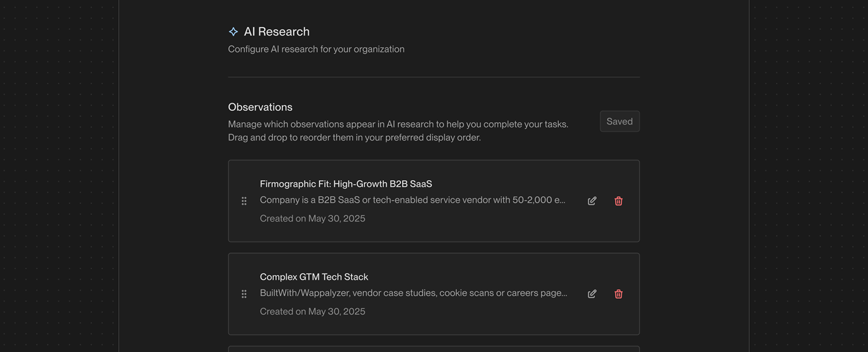Click the Complex GTM Tech Stack drag handle
Image resolution: width=868 pixels, height=352 pixels.
(244, 294)
